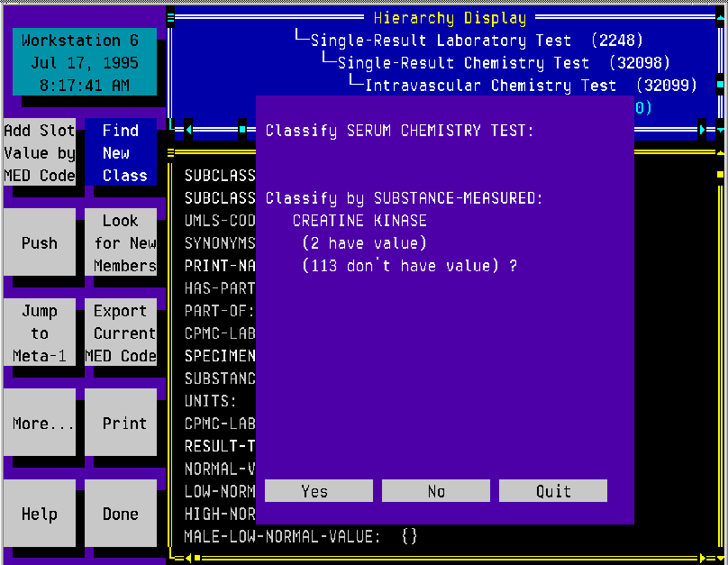Click the UNITS: slot label
728x565 pixels.
[210, 401]
